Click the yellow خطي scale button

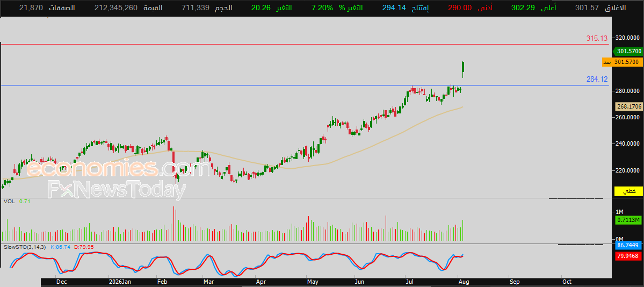pyautogui.click(x=628, y=191)
